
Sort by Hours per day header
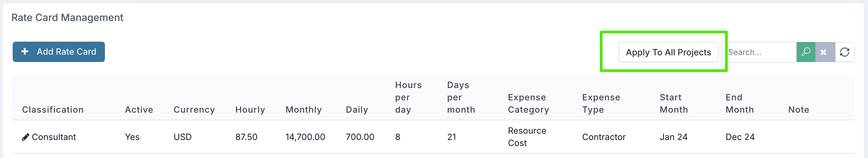pyautogui.click(x=408, y=97)
